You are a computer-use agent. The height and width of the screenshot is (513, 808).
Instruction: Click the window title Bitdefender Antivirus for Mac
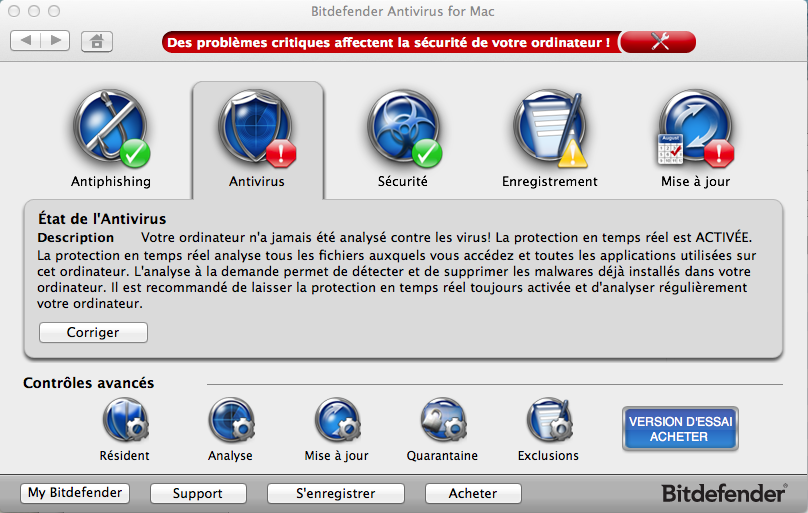pyautogui.click(x=403, y=11)
